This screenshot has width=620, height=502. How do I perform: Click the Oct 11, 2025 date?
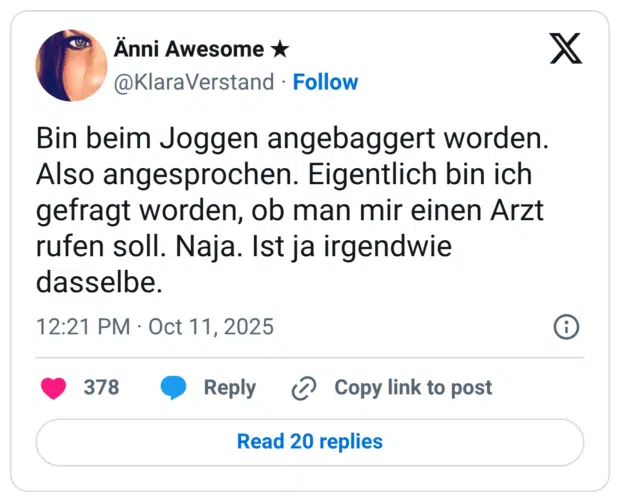[211, 327]
